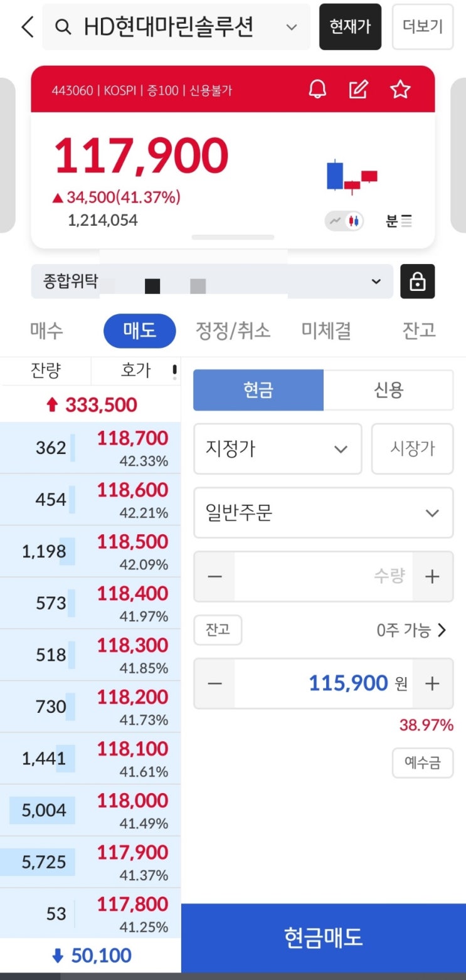Image resolution: width=466 pixels, height=980 pixels.
Task: Add stock to favorites with star icon
Action: click(400, 90)
